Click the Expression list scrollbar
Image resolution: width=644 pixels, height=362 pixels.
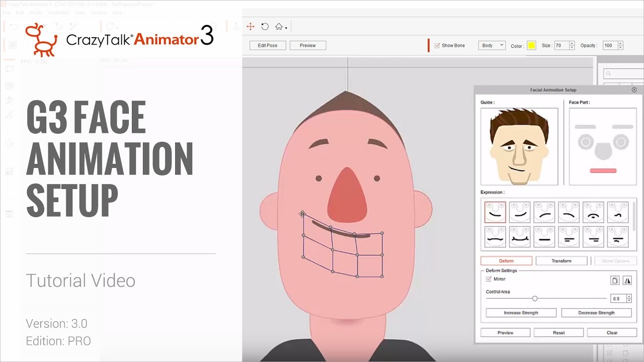[x=633, y=216]
